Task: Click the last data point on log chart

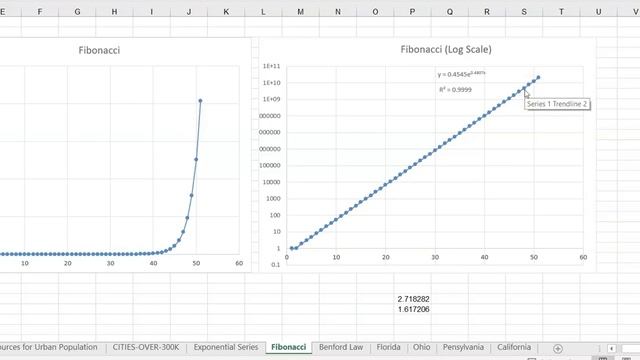Action: pos(538,77)
